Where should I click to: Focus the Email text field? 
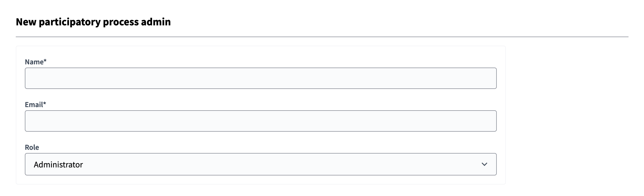pyautogui.click(x=261, y=121)
